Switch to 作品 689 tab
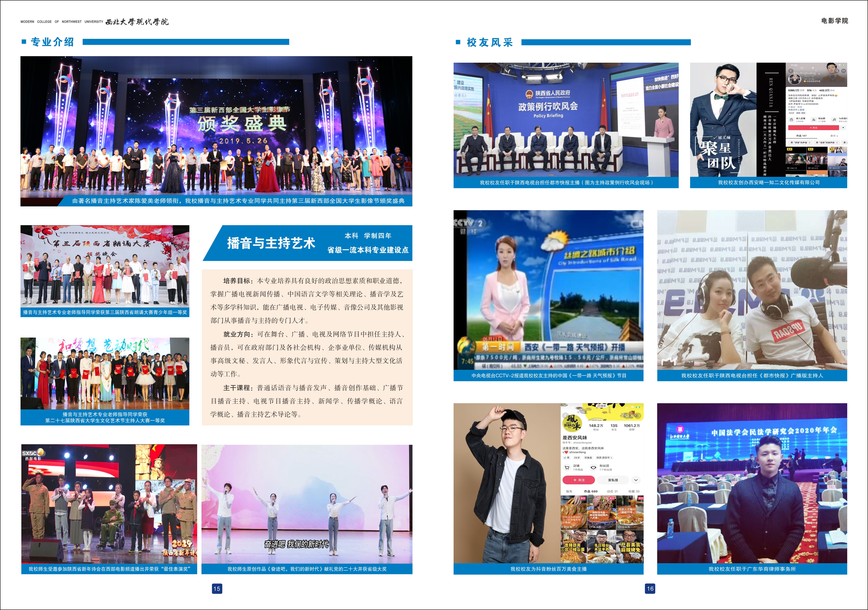Viewport: 868px width, 610px height. pos(591,492)
